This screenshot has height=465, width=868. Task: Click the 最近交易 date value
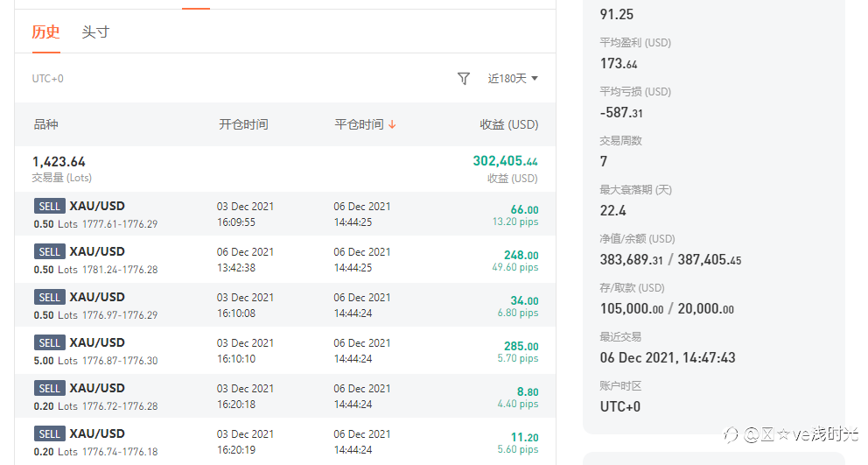tap(667, 357)
